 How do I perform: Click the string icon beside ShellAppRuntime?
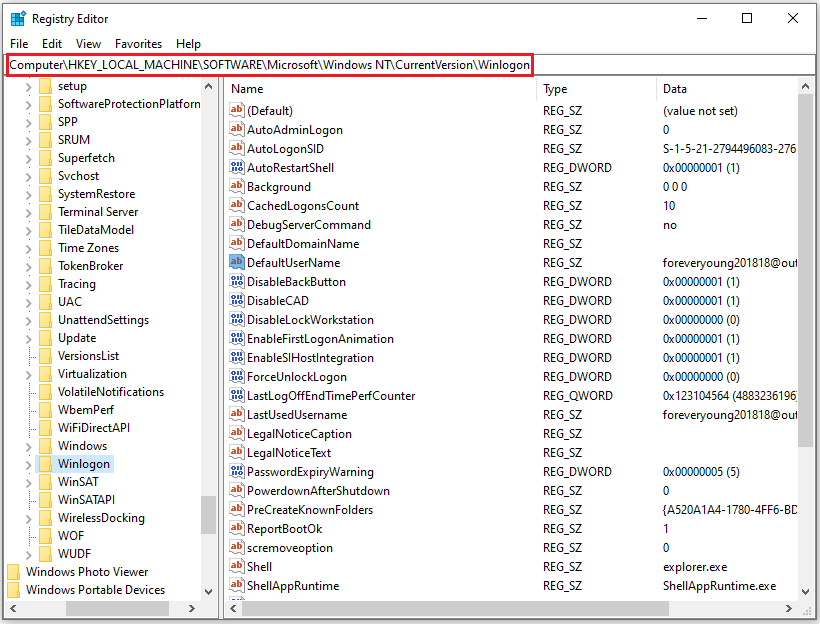coord(235,585)
